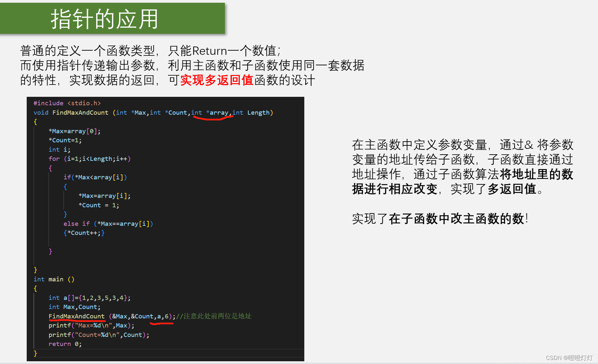Click the declaration 'int i;'
Viewport: 598px width, 364px height.
(x=60, y=149)
